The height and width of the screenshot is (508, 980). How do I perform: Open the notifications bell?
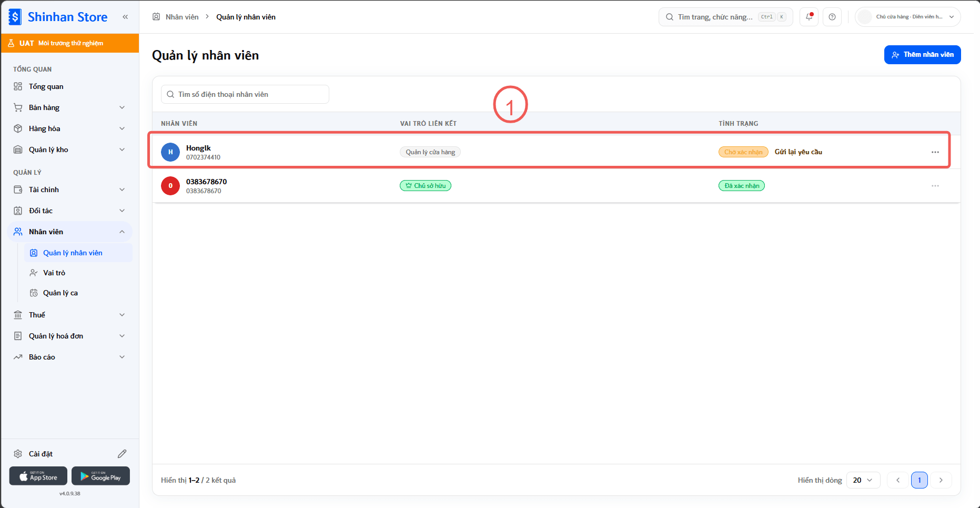coord(809,17)
